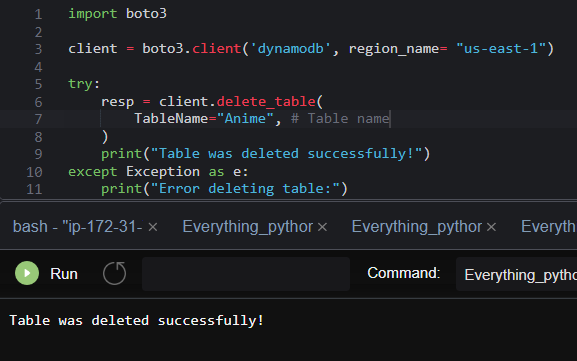Close the bash ip-172-31 terminal tab
Image resolution: width=577 pixels, height=361 pixels.
[x=153, y=227]
